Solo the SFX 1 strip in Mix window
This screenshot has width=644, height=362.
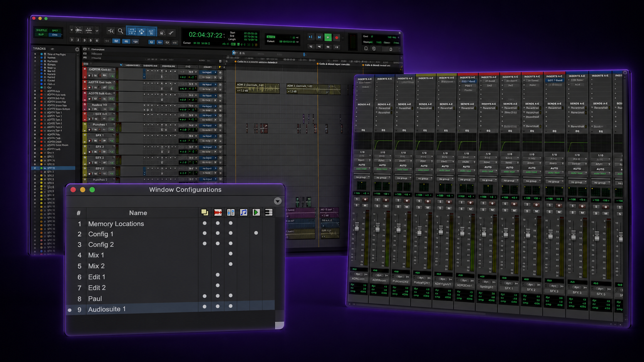pos(506,210)
